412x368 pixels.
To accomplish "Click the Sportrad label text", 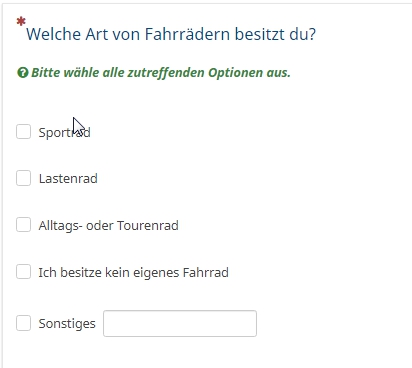I will pos(64,133).
